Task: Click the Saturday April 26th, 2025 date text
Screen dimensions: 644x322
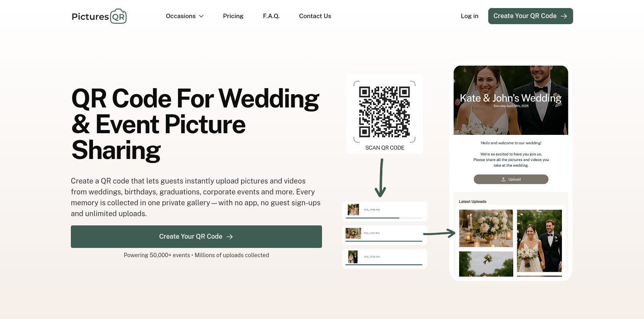Action: click(511, 106)
